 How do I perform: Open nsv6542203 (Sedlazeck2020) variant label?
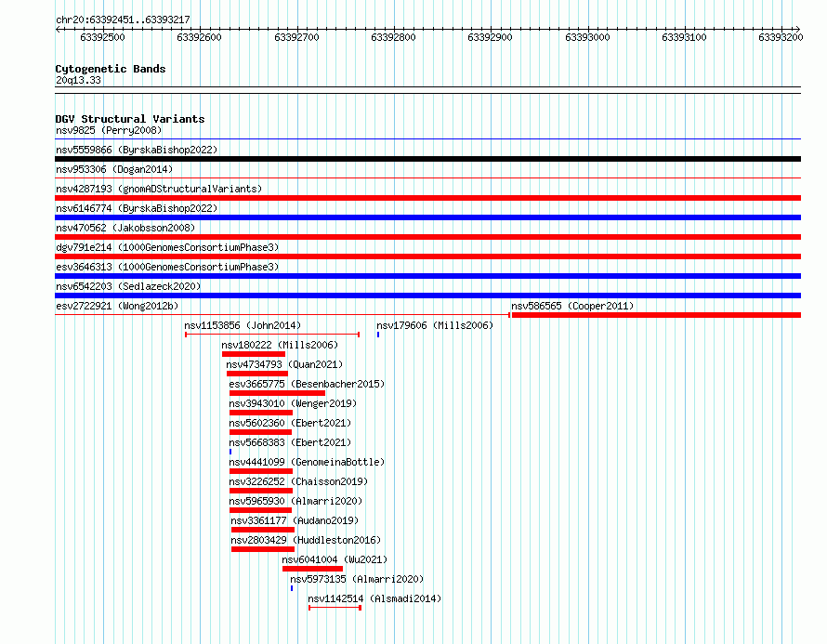point(128,286)
